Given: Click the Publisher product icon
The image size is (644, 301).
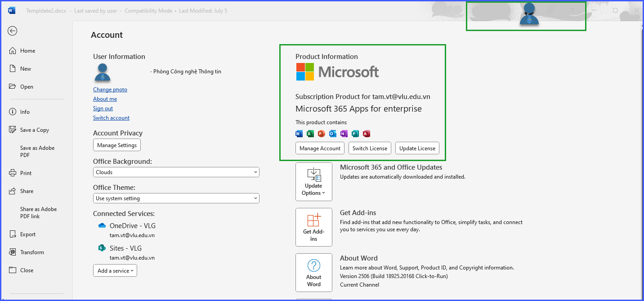Looking at the screenshot, I should (x=355, y=134).
